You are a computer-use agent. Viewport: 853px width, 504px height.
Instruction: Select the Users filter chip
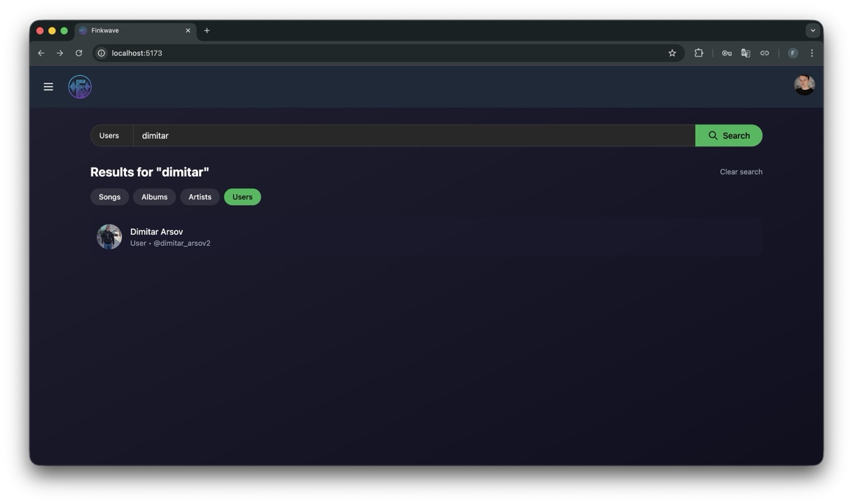242,197
